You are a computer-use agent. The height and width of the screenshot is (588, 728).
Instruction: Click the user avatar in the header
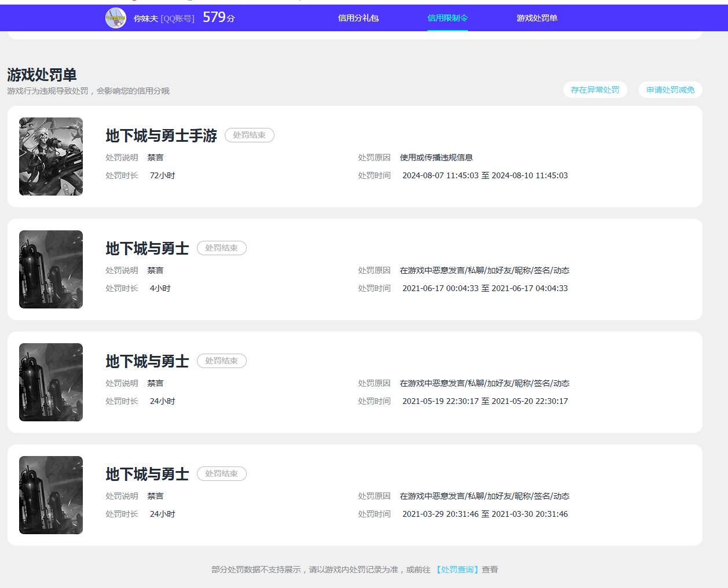116,18
